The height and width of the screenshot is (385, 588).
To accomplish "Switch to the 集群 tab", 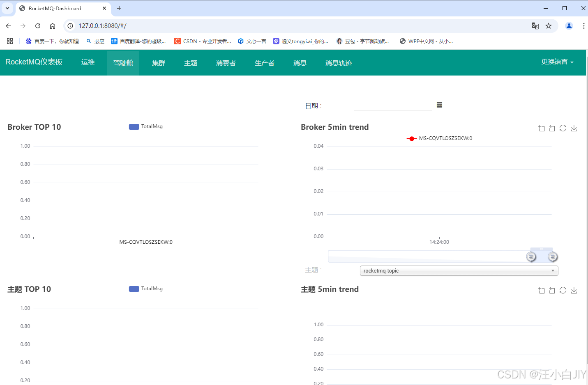I will click(159, 62).
